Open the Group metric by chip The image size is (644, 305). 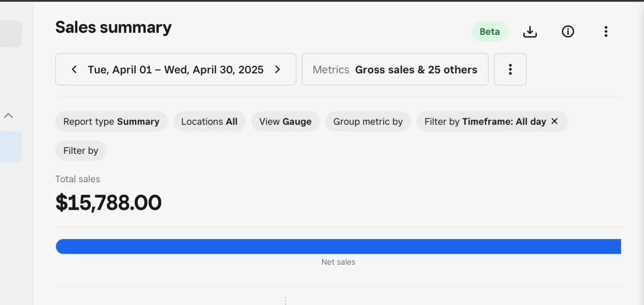[368, 122]
